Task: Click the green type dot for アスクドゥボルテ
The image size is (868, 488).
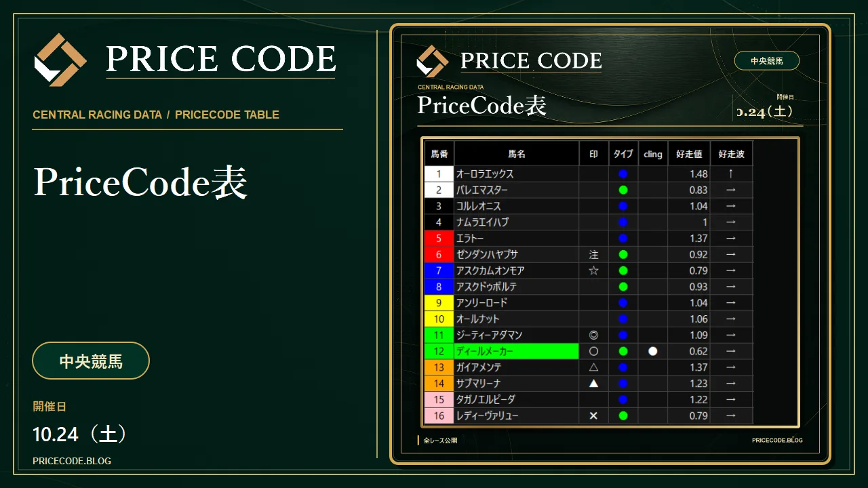Action: (x=623, y=287)
